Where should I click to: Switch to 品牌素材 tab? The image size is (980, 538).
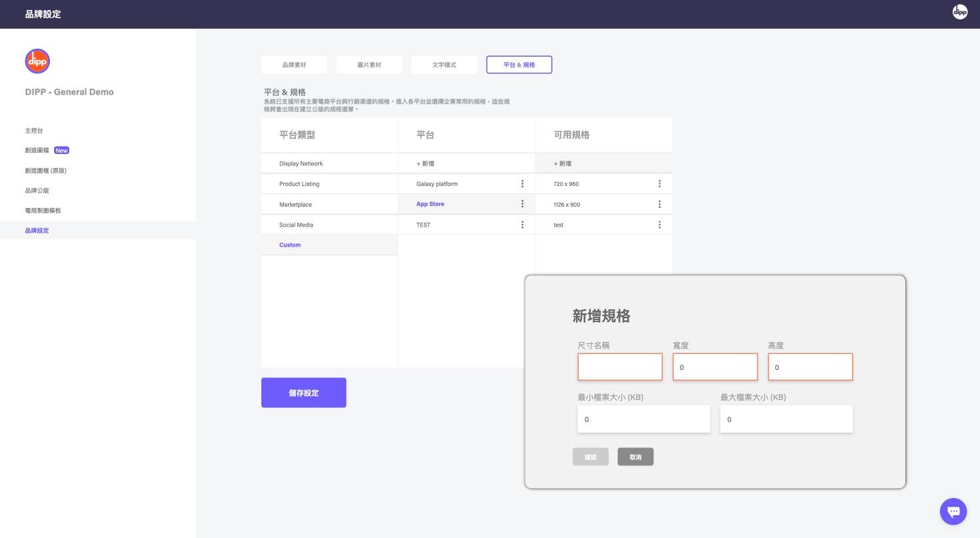pyautogui.click(x=294, y=65)
